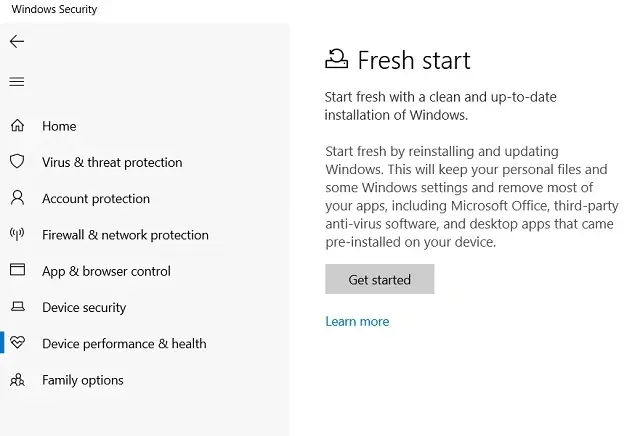Click the shield icon for virus protection

coord(17,162)
